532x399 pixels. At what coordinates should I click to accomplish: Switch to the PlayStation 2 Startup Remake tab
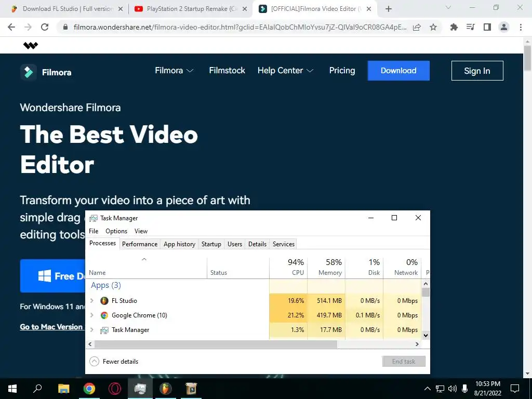click(192, 9)
